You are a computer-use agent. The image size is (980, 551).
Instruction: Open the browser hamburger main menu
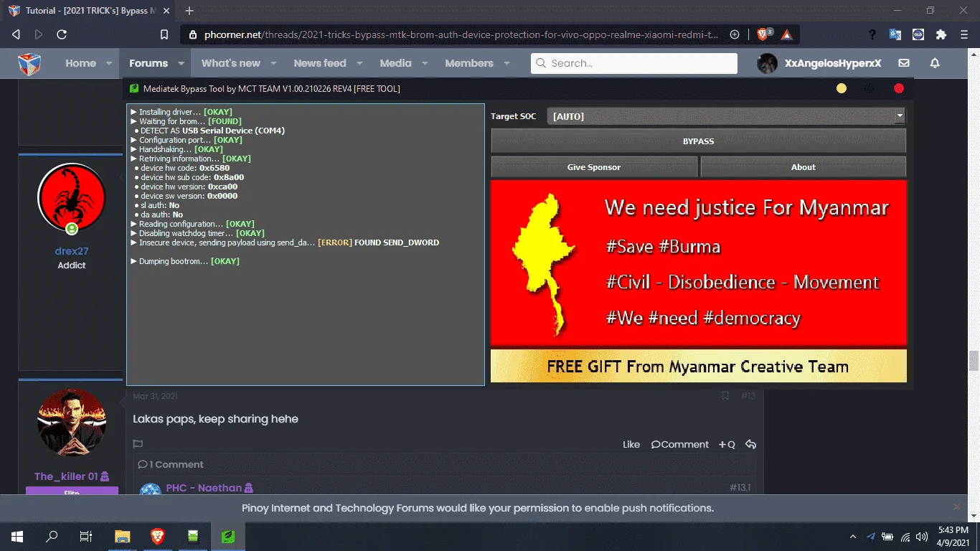(x=963, y=34)
